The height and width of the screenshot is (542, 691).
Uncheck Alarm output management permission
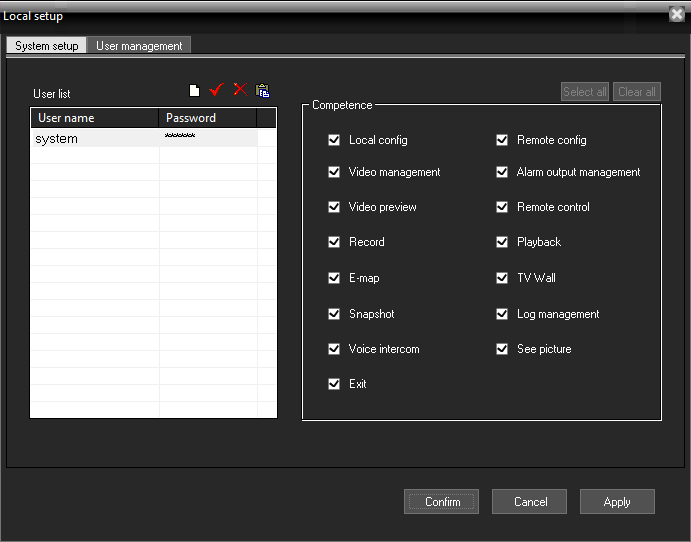[x=502, y=172]
